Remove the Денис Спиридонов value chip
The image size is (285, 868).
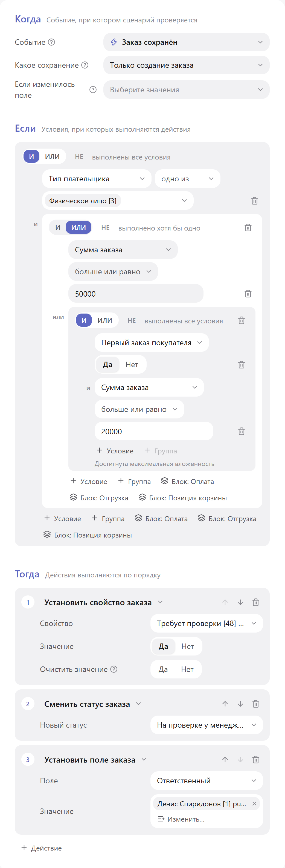[254, 804]
